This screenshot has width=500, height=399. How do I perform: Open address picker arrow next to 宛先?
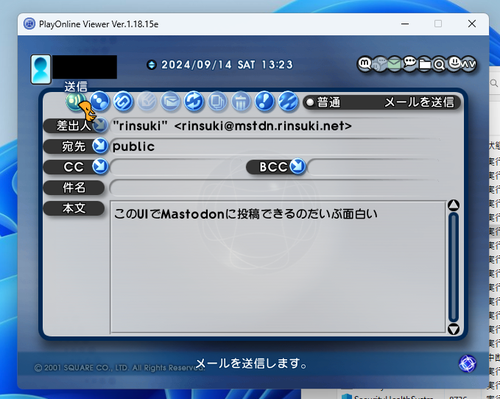100,146
